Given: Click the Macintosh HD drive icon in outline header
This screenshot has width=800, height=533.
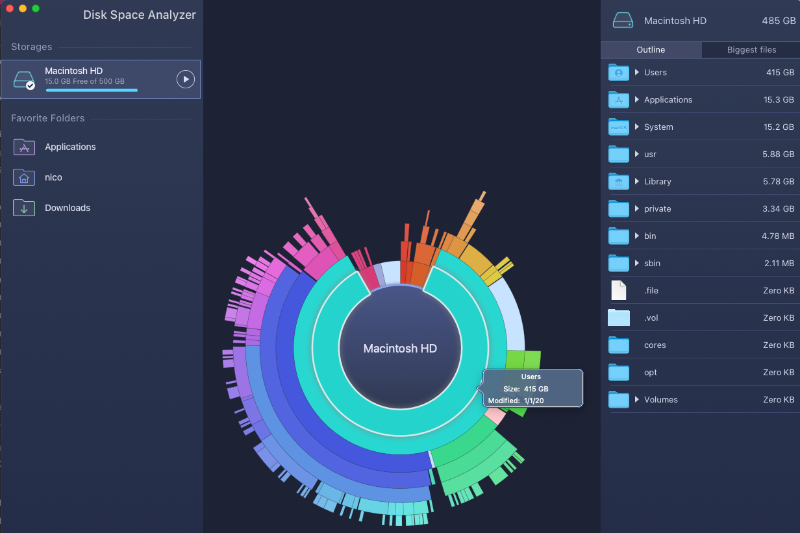Looking at the screenshot, I should pyautogui.click(x=622, y=21).
